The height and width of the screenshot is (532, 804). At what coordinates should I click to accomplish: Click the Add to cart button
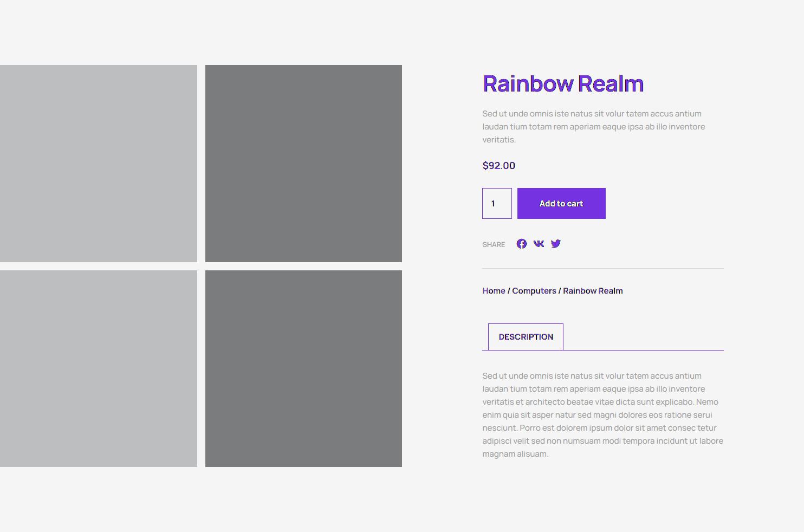coord(561,204)
